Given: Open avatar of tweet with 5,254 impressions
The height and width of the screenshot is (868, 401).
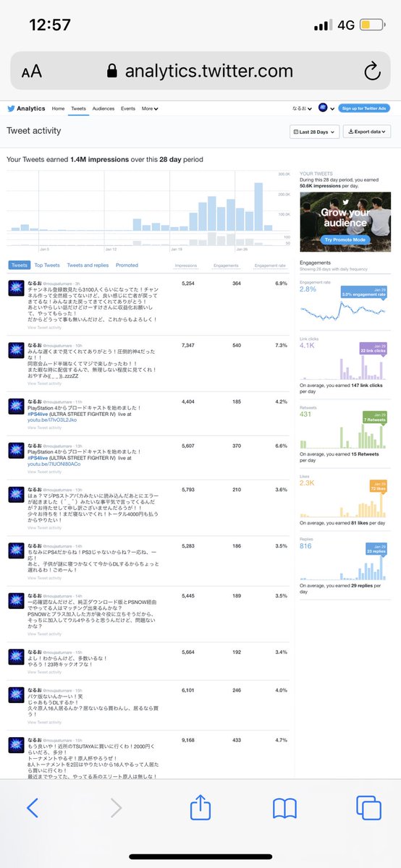Looking at the screenshot, I should coord(17,288).
